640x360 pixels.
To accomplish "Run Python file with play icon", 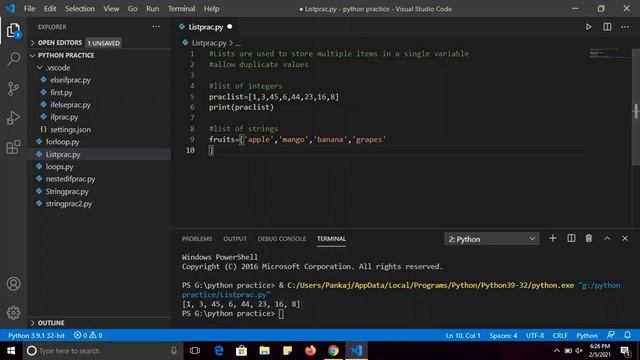I will pos(588,27).
